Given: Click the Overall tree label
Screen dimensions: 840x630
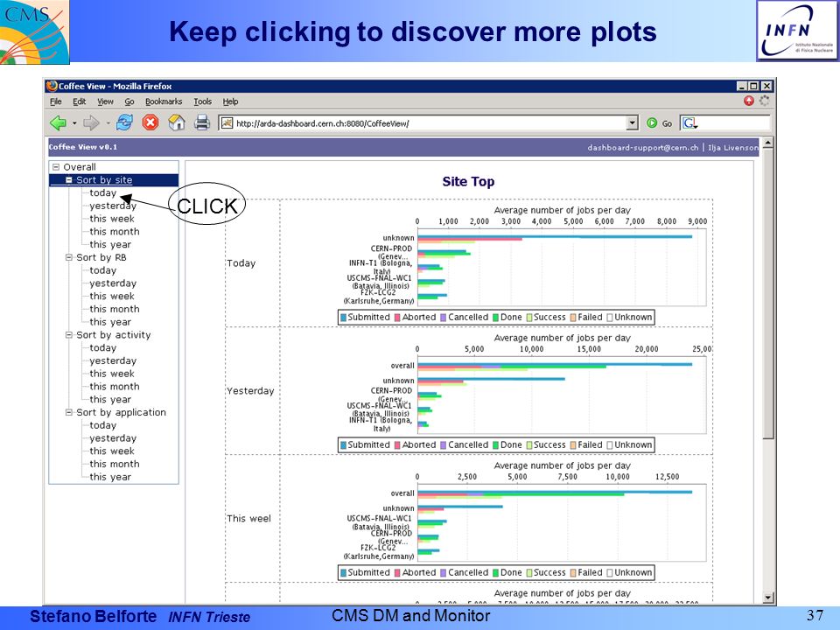Looking at the screenshot, I should pyautogui.click(x=80, y=167).
